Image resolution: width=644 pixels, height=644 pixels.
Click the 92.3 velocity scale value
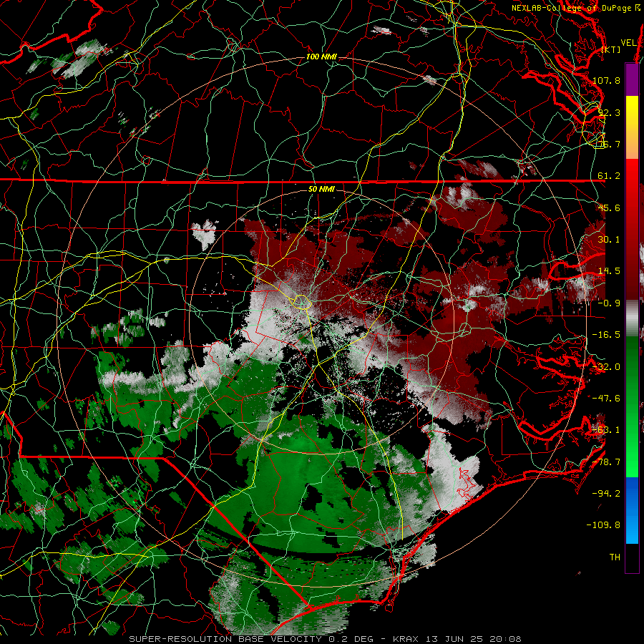pyautogui.click(x=609, y=112)
